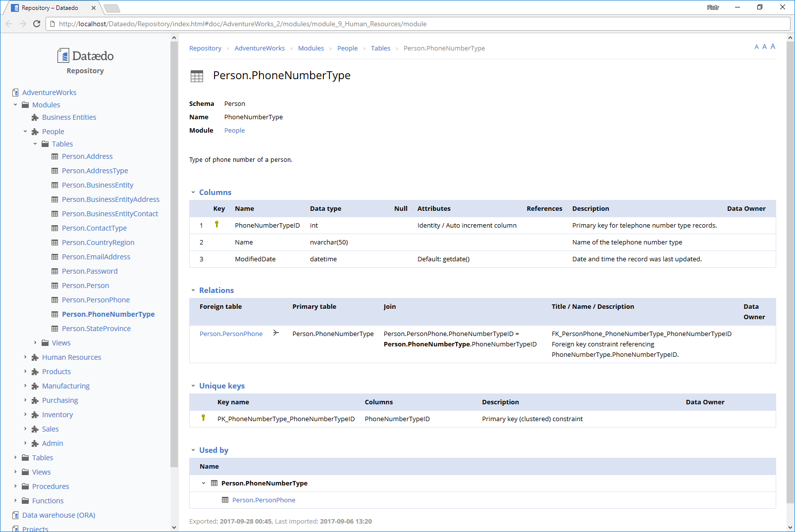This screenshot has height=532, width=795.
Task: Click the table icon beside Person.PersonPhone in Used by
Action: point(225,500)
